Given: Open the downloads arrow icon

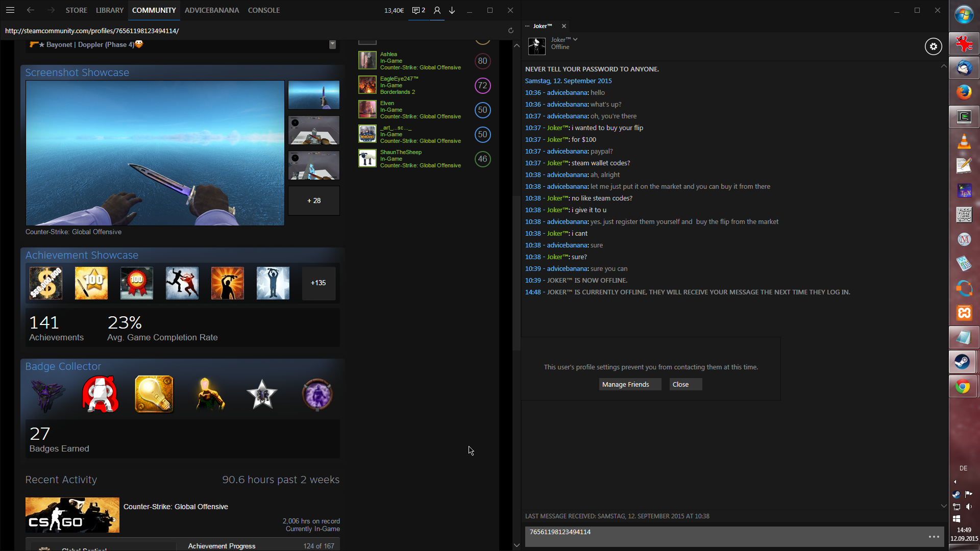Looking at the screenshot, I should (x=452, y=10).
